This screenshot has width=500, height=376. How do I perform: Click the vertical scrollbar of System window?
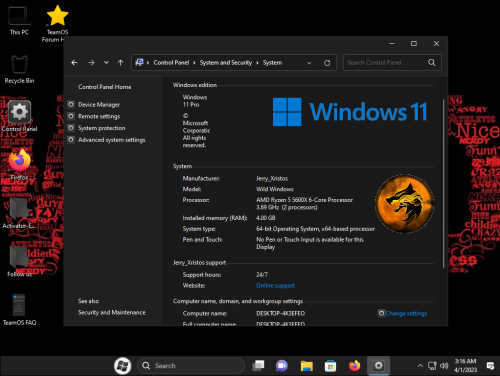(443, 183)
